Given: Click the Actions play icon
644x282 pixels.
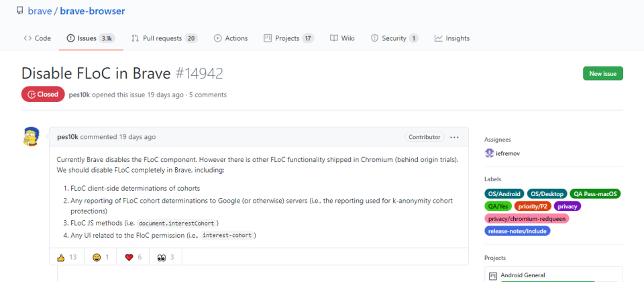Looking at the screenshot, I should tap(217, 38).
